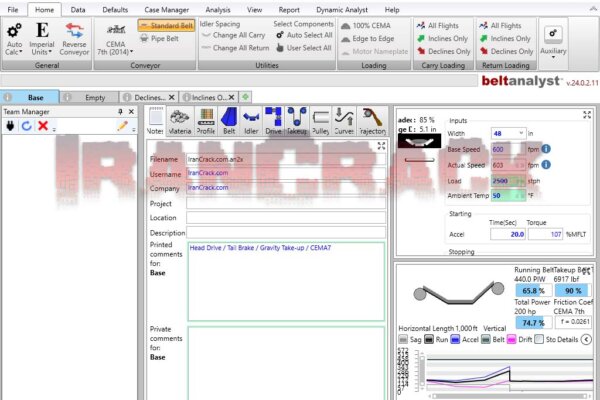Select the Pipe Belt option

[x=160, y=39]
